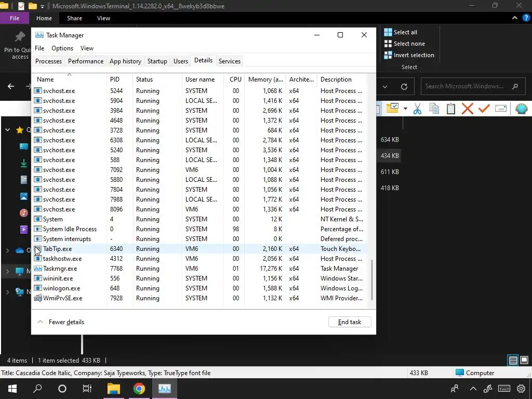Sort processes by PID column header
Screen dimensions: 532x399
(119, 79)
